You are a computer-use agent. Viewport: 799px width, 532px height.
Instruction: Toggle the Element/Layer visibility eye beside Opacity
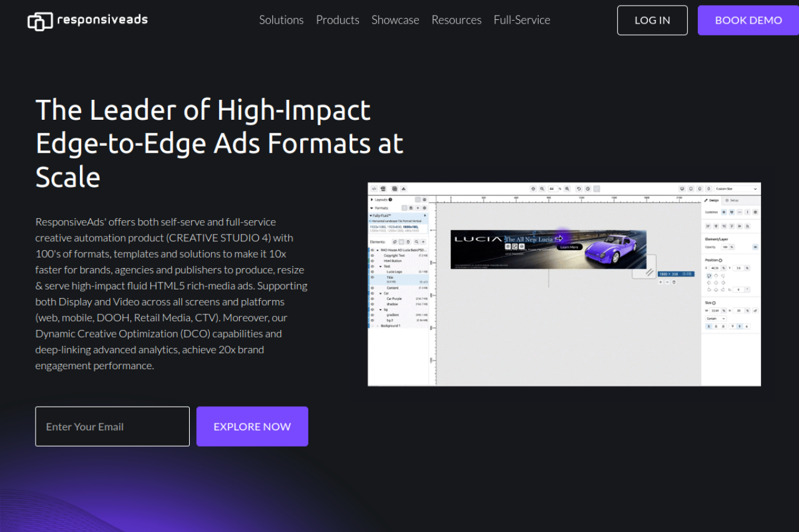[755, 247]
